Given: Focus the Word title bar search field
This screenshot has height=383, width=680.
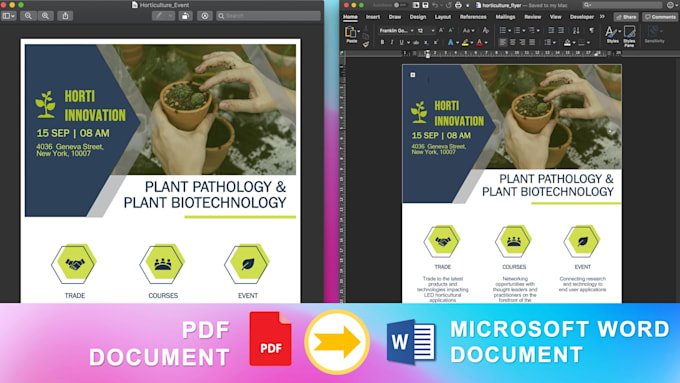Looking at the screenshot, I should (623, 5).
